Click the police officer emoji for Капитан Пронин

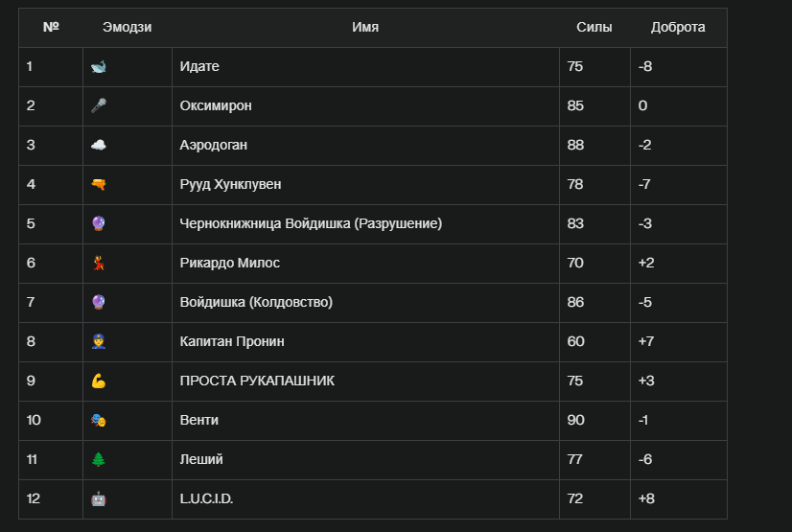coord(99,341)
